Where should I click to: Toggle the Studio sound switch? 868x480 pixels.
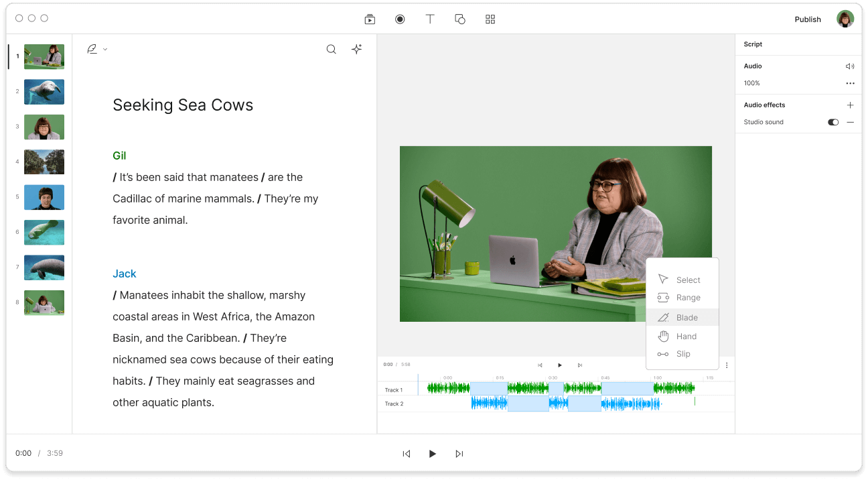click(833, 122)
